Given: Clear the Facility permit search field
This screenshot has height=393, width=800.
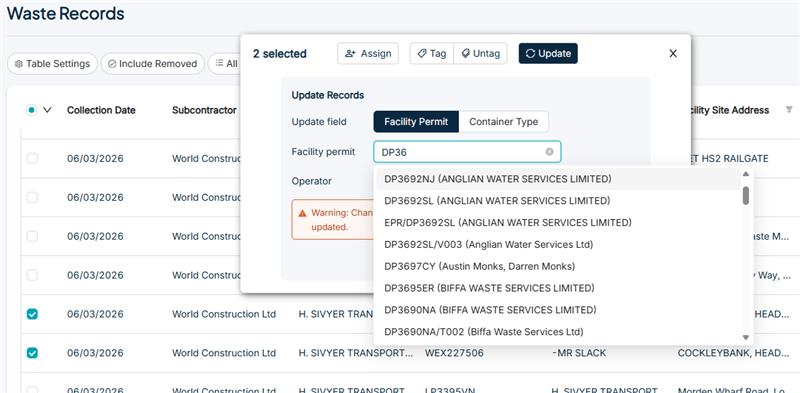Looking at the screenshot, I should point(549,152).
